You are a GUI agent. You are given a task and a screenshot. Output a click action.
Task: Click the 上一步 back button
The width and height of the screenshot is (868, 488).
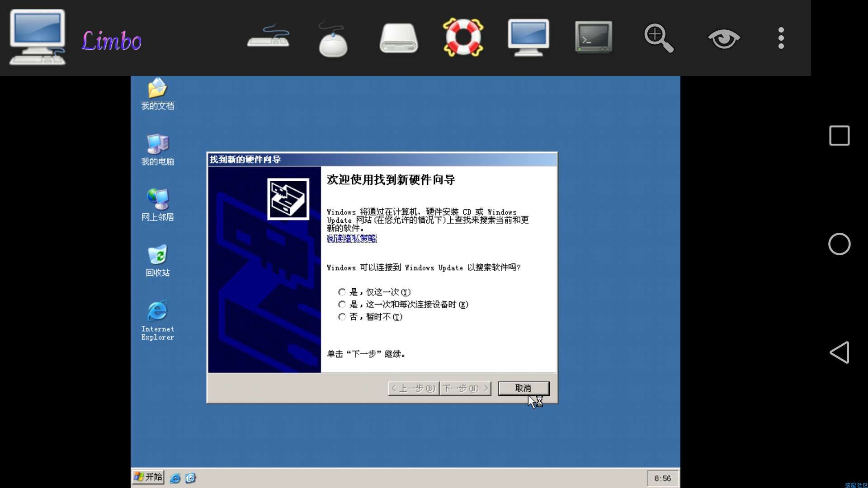coord(413,389)
